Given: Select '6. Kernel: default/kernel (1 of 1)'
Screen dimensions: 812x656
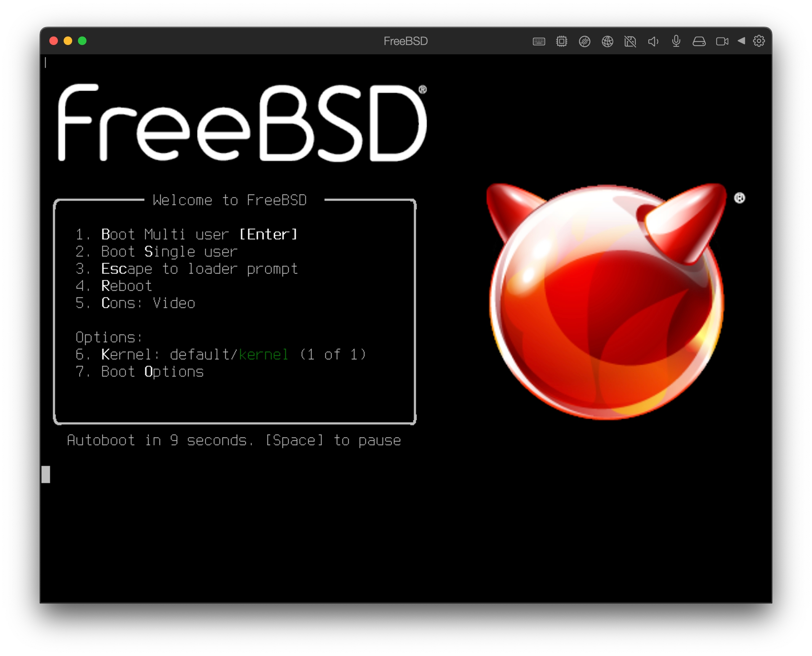Looking at the screenshot, I should click(221, 354).
